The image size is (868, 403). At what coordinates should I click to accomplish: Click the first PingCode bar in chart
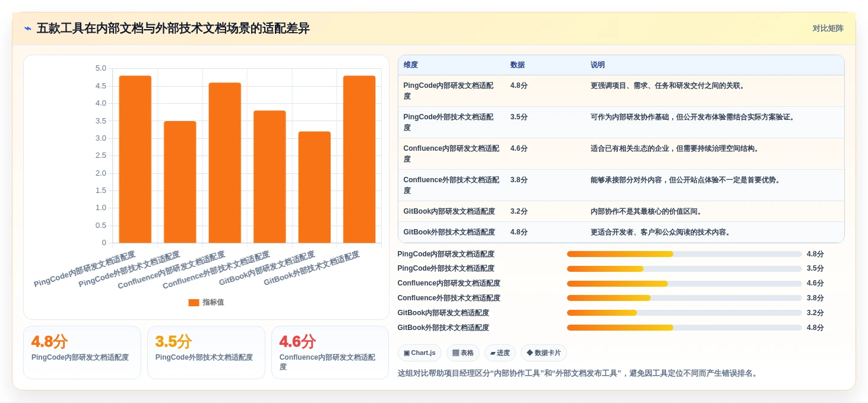pyautogui.click(x=135, y=159)
